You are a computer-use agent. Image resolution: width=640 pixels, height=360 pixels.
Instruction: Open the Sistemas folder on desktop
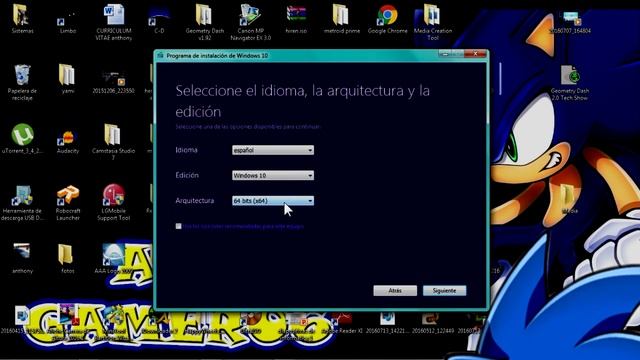click(21, 16)
